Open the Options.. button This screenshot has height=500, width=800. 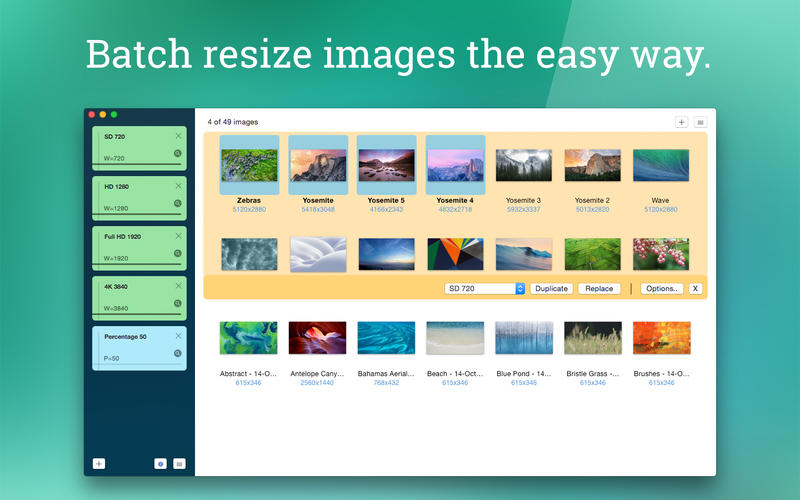pyautogui.click(x=662, y=288)
